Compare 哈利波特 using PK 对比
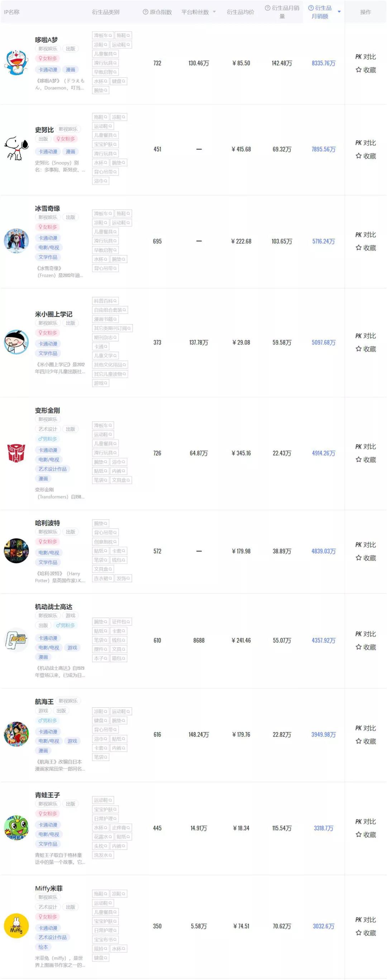 pyautogui.click(x=365, y=545)
